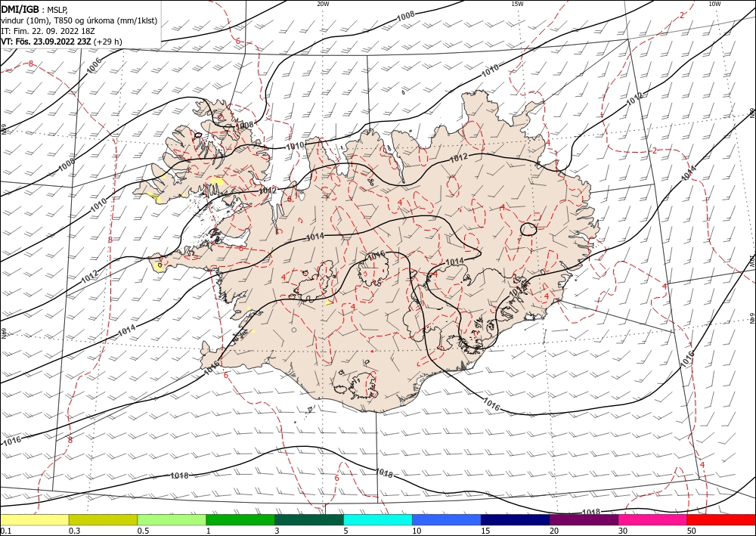Click the '1006' isobar label
This screenshot has width=756, height=536.
(x=94, y=66)
